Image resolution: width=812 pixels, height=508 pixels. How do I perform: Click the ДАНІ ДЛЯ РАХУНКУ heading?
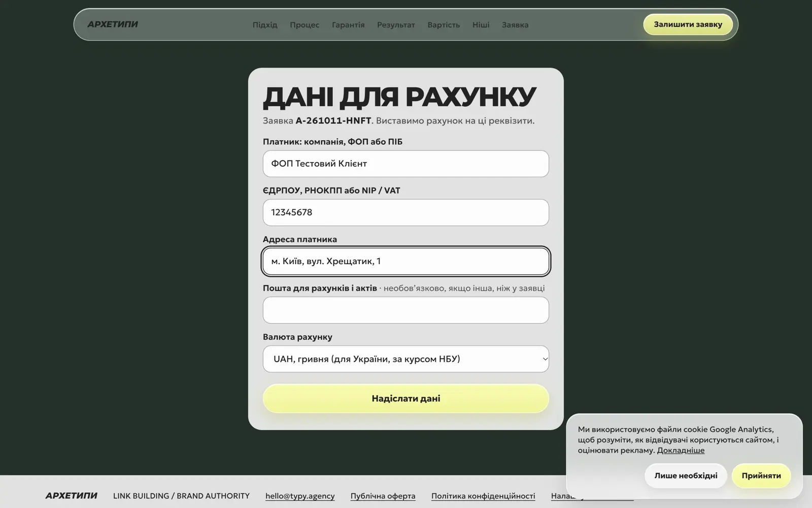[x=399, y=97]
